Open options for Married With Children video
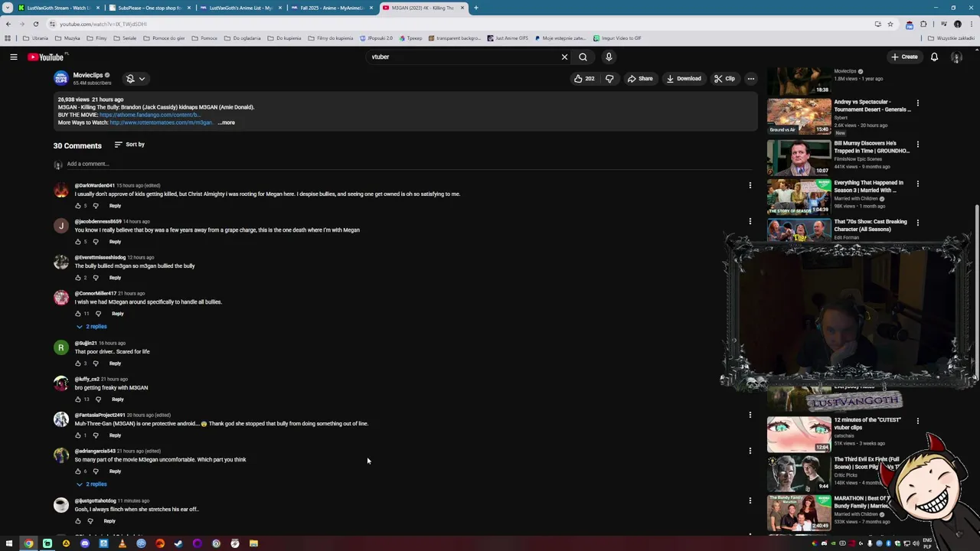980x551 pixels. pyautogui.click(x=917, y=184)
